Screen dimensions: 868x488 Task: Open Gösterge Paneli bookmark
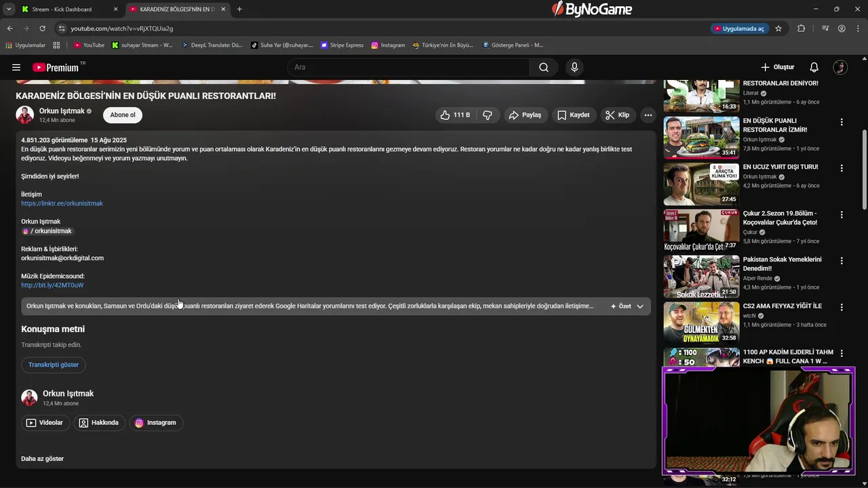[513, 45]
